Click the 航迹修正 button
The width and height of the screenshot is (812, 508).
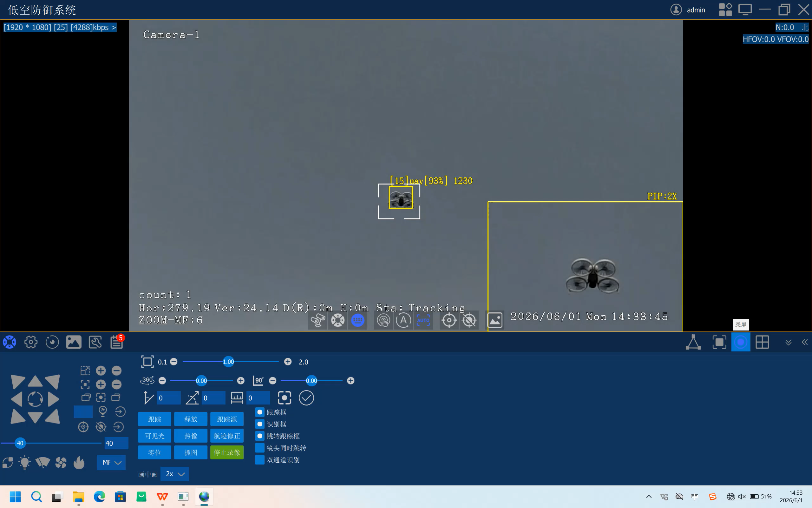pyautogui.click(x=227, y=436)
